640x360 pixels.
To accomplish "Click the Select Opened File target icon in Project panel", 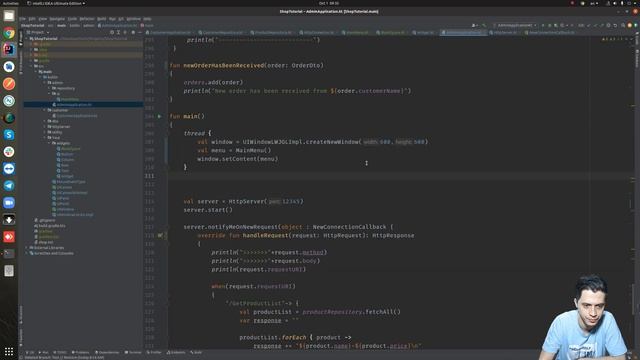I will 112,32.
